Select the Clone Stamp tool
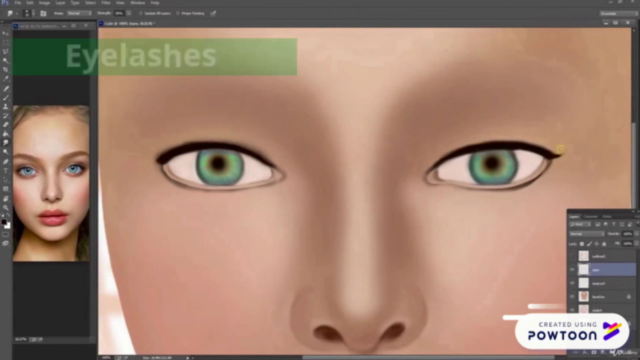The image size is (640, 360). tap(6, 107)
